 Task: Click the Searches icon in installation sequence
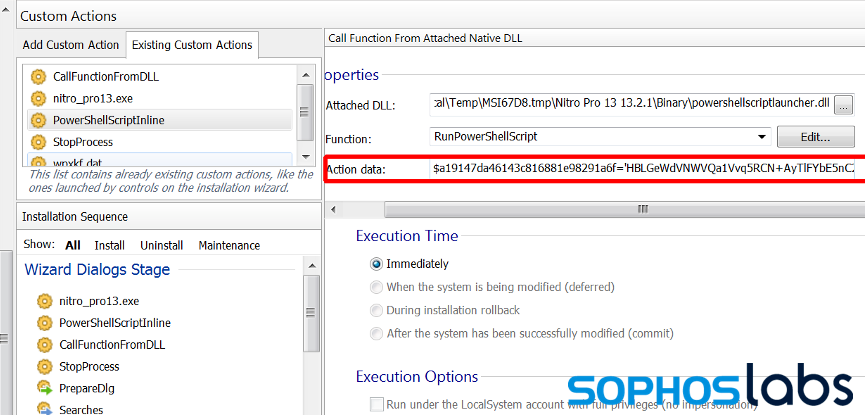point(44,409)
